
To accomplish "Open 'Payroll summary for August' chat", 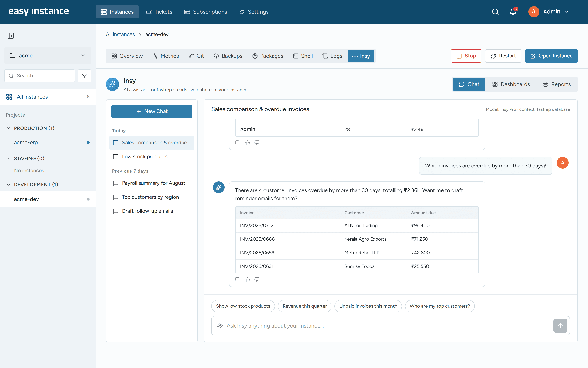I will 152,183.
